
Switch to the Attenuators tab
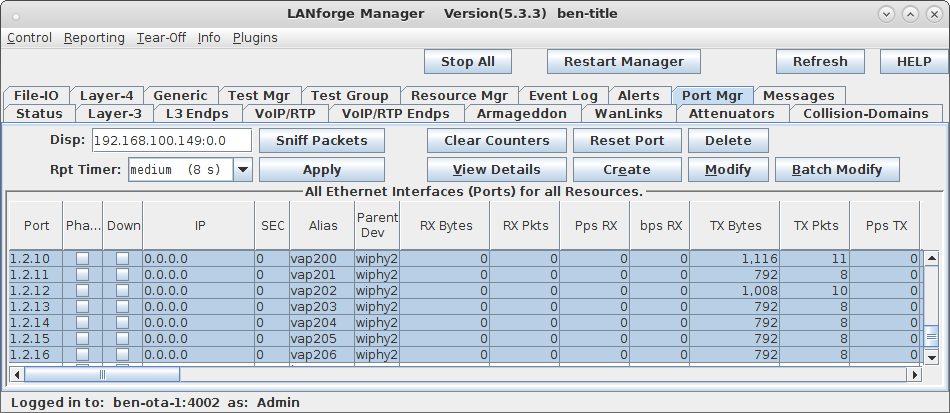tap(731, 113)
